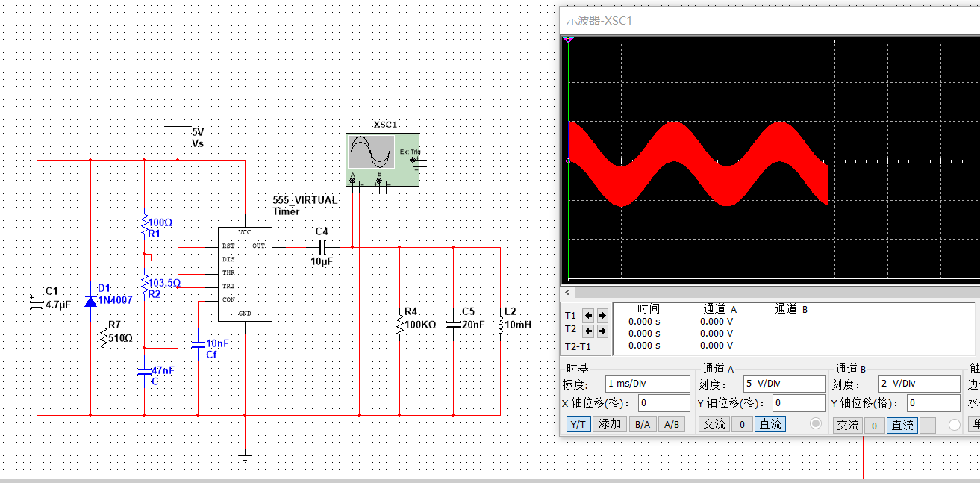Select resistor R2 103.5Ω symbol
This screenshot has width=980, height=483.
pyautogui.click(x=145, y=284)
